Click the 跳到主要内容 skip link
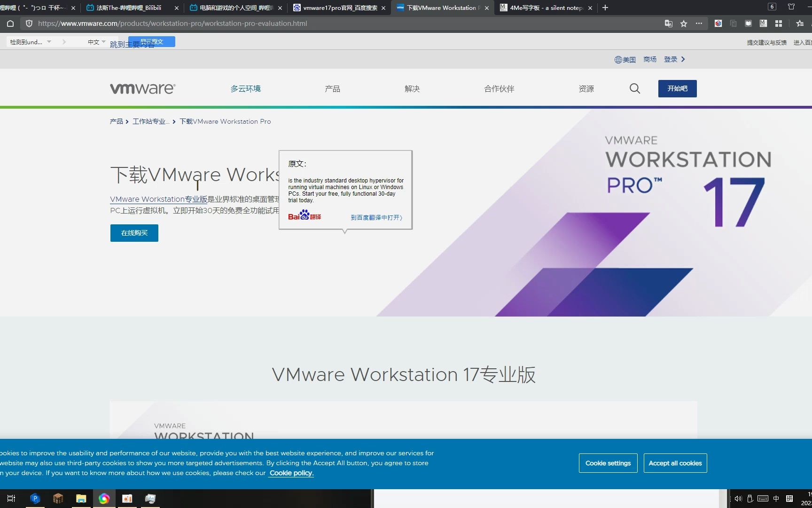This screenshot has width=812, height=508. pyautogui.click(x=132, y=45)
